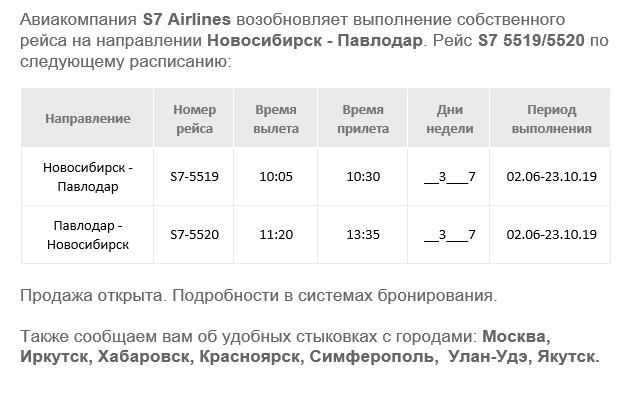Click the 13:35 arrival time cell
Screen dimensions: 633x400
pyautogui.click(x=363, y=235)
